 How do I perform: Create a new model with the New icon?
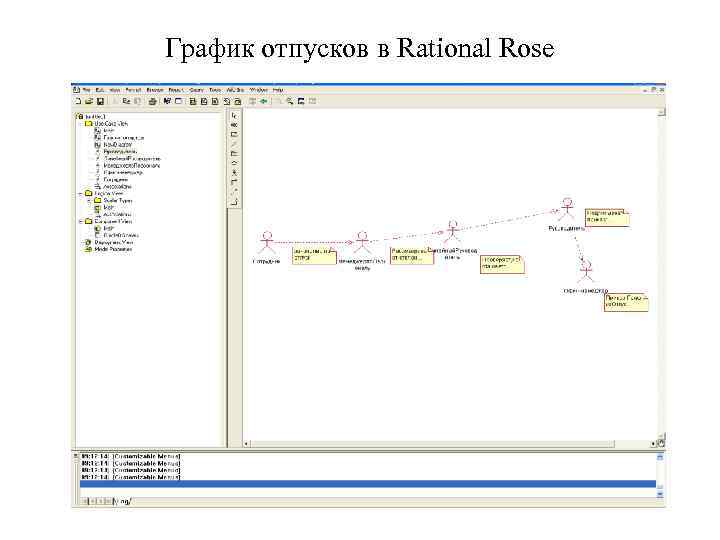point(78,101)
